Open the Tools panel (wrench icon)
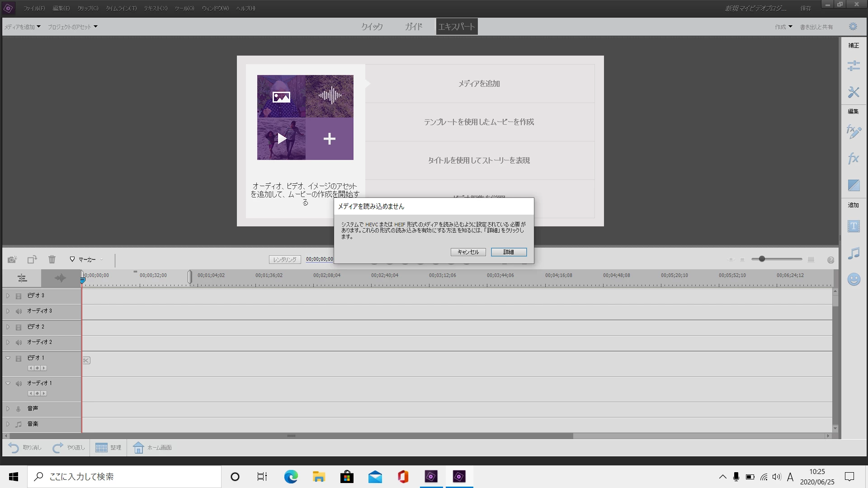The height and width of the screenshot is (488, 868). pyautogui.click(x=853, y=92)
